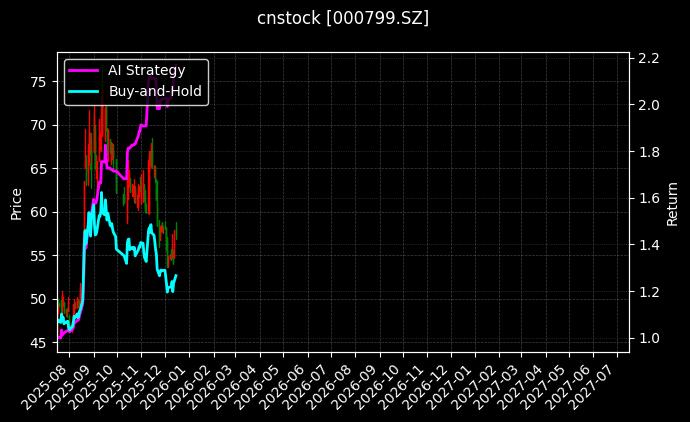The width and height of the screenshot is (690, 422).
Task: Click the 1.6 tick on the Return axis
Action: click(x=648, y=198)
